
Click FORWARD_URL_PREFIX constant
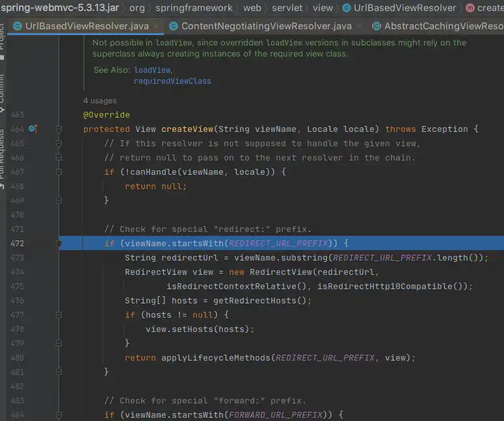[276, 415]
